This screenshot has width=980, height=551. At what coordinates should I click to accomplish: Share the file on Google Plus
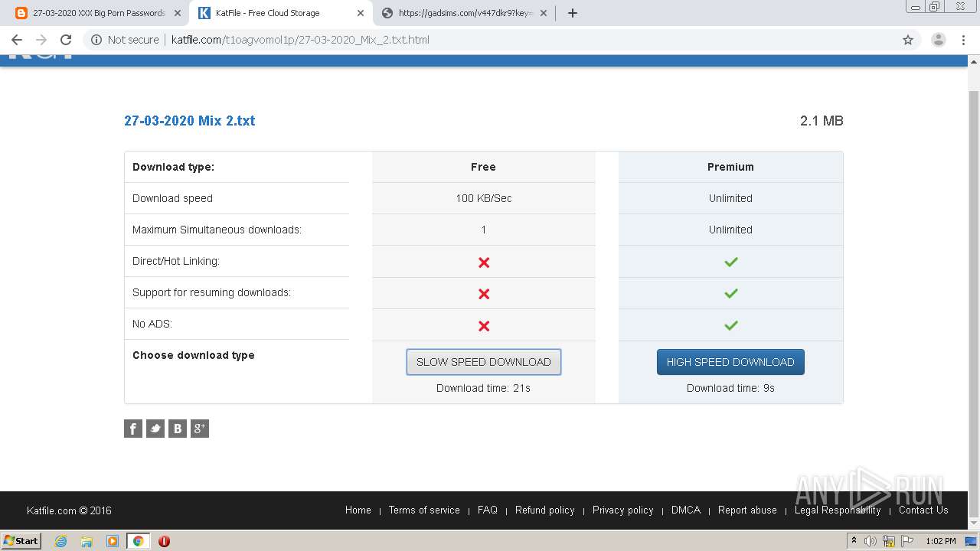pos(200,429)
